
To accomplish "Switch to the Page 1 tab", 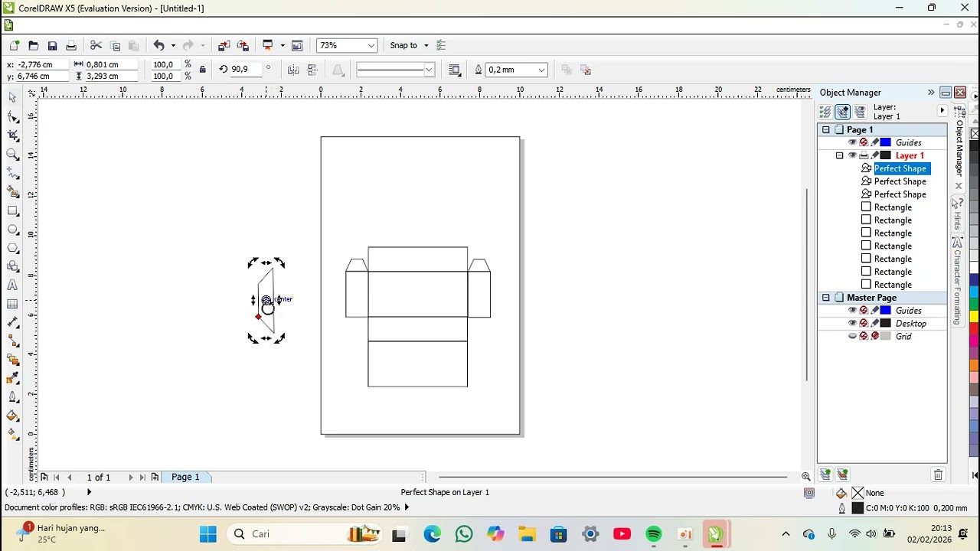I will click(185, 477).
